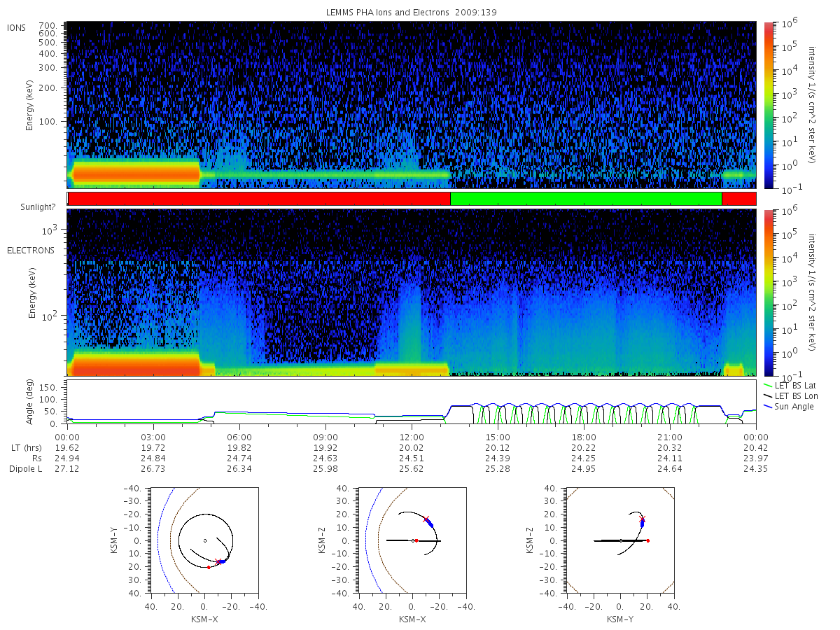Click the long red segment of the Sunlight bar
The width and height of the screenshot is (840, 630).
coord(259,199)
